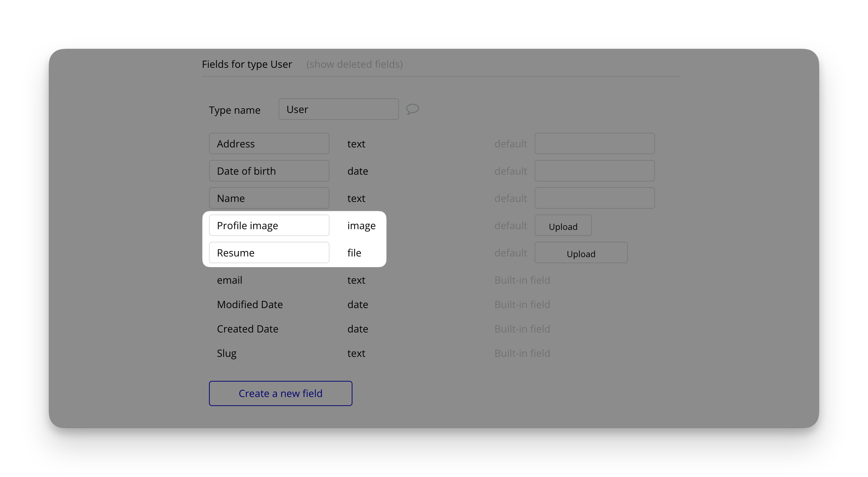The height and width of the screenshot is (477, 868).
Task: Click the Modified Date field label
Action: [250, 304]
